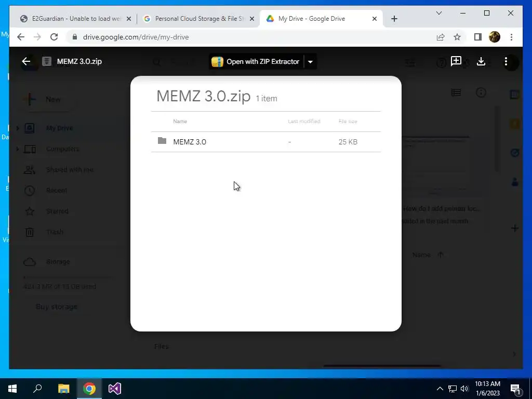Open the MEMZ 3.0 folder row
The width and height of the screenshot is (532, 399).
[x=266, y=142]
